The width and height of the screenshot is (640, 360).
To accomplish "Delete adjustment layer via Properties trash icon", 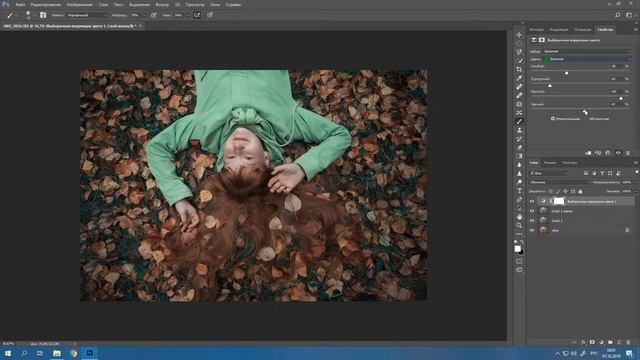I will pos(628,153).
